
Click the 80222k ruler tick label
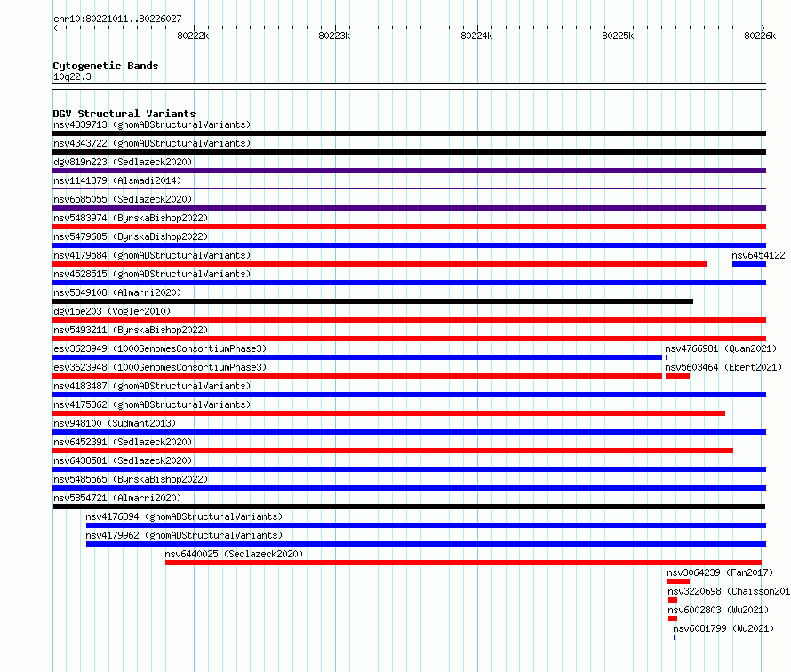click(x=193, y=36)
